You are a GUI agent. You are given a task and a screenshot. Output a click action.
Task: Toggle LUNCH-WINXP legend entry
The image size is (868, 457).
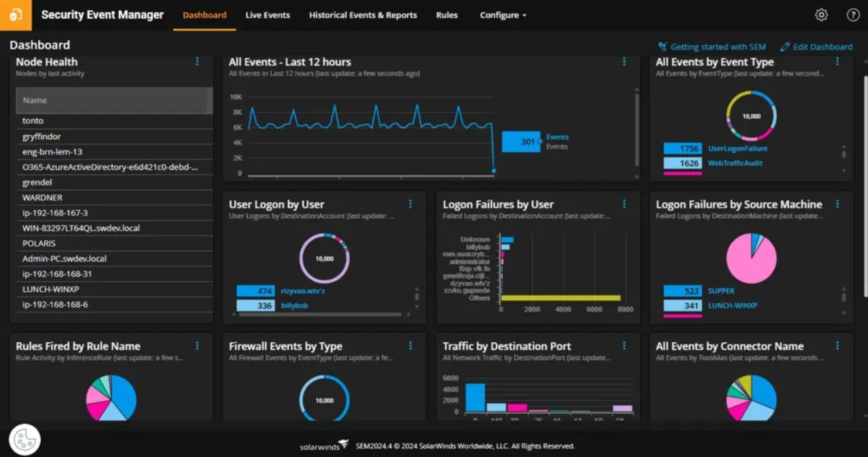coord(732,306)
